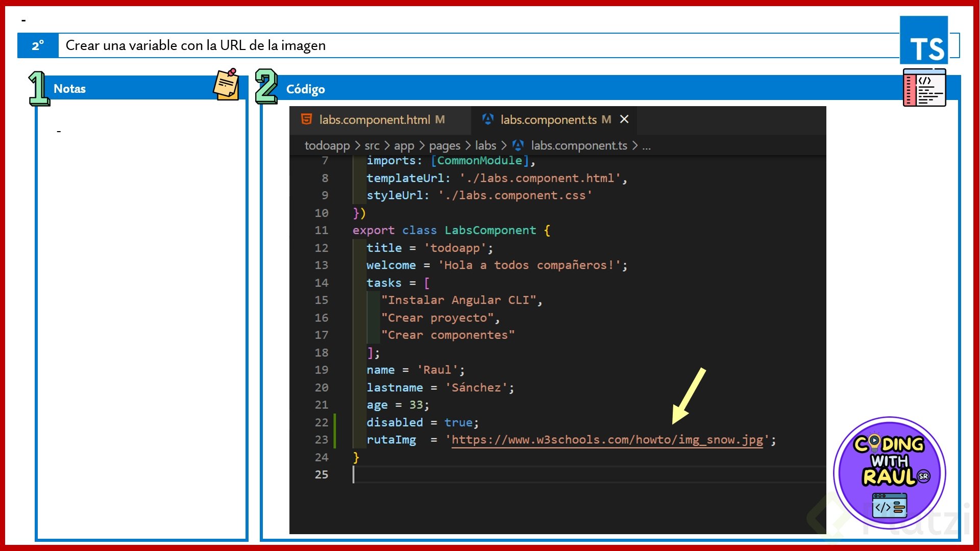The image size is (980, 551).
Task: Open the todoapp breadcrumb segment
Action: point(327,146)
